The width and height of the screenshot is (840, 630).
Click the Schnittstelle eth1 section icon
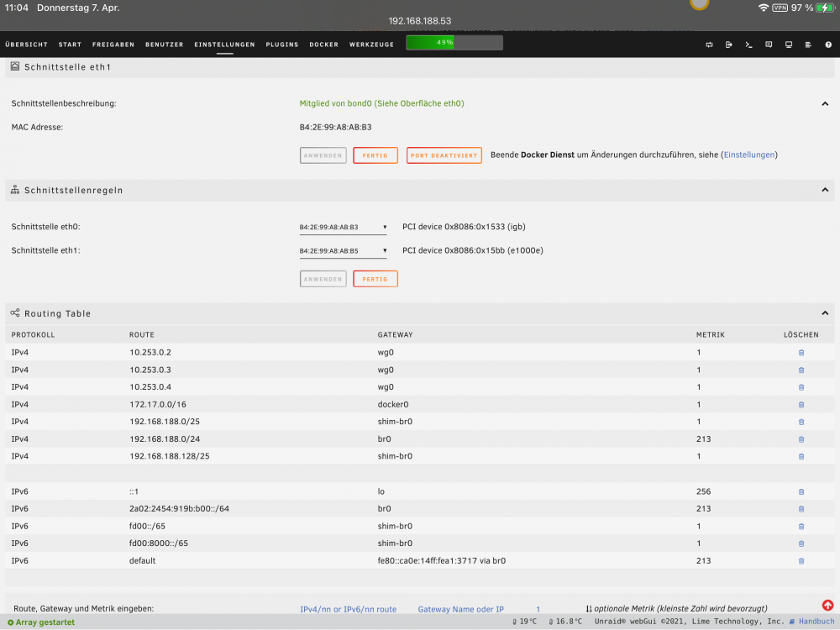[x=15, y=66]
